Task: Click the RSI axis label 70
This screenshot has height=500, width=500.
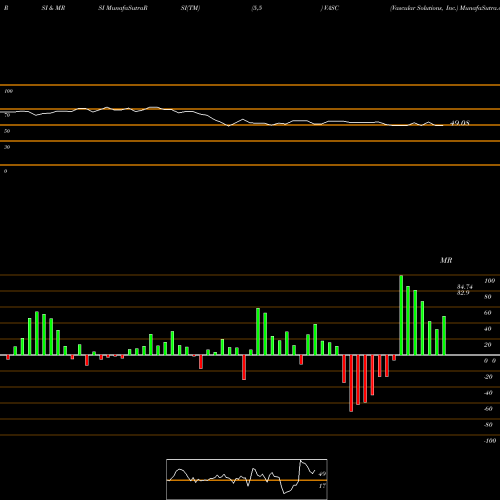Action: click(7, 115)
